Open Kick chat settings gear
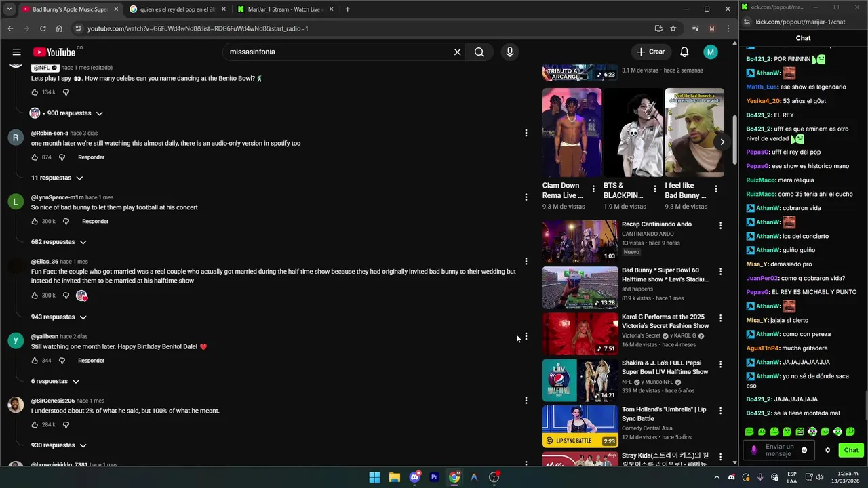Viewport: 868px width, 488px height. 827,450
